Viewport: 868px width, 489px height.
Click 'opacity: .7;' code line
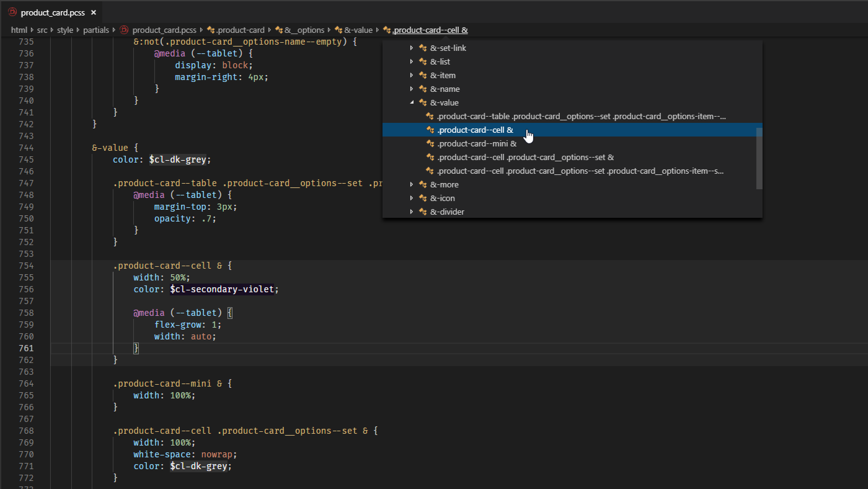(185, 218)
